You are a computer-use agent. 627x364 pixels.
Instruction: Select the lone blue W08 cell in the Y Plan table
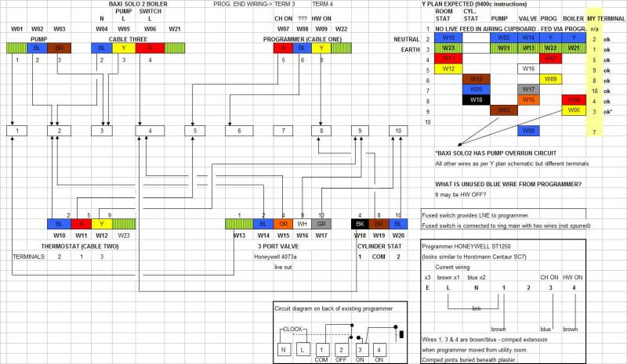pyautogui.click(x=527, y=130)
